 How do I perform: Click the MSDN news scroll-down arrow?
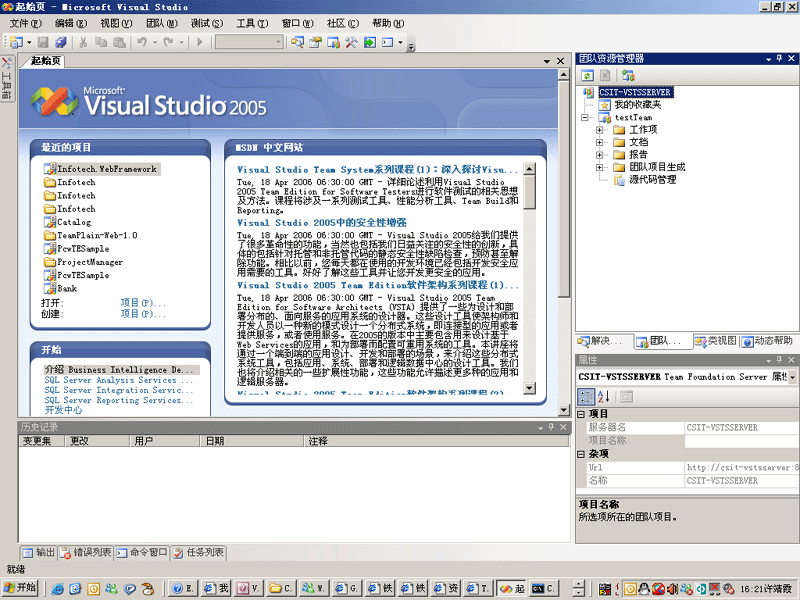point(529,388)
